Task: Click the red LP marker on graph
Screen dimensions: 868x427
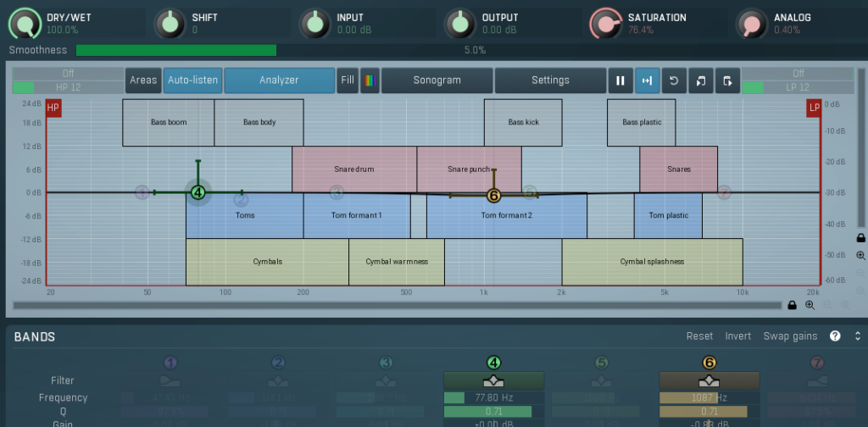Action: [x=813, y=108]
